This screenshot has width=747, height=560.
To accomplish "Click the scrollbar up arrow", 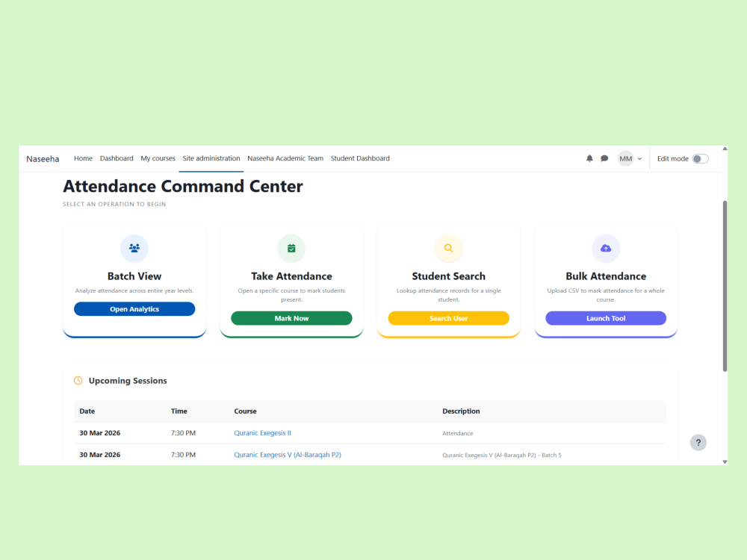I will pyautogui.click(x=725, y=149).
